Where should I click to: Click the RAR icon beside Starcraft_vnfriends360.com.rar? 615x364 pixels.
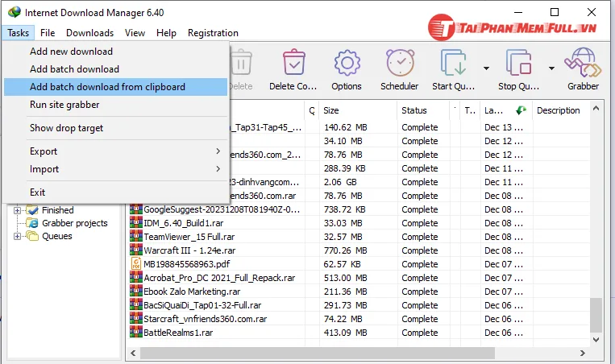coord(135,319)
